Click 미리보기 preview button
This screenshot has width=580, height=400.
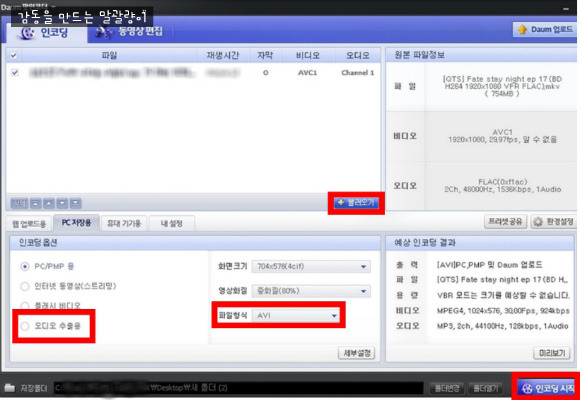[x=552, y=353]
